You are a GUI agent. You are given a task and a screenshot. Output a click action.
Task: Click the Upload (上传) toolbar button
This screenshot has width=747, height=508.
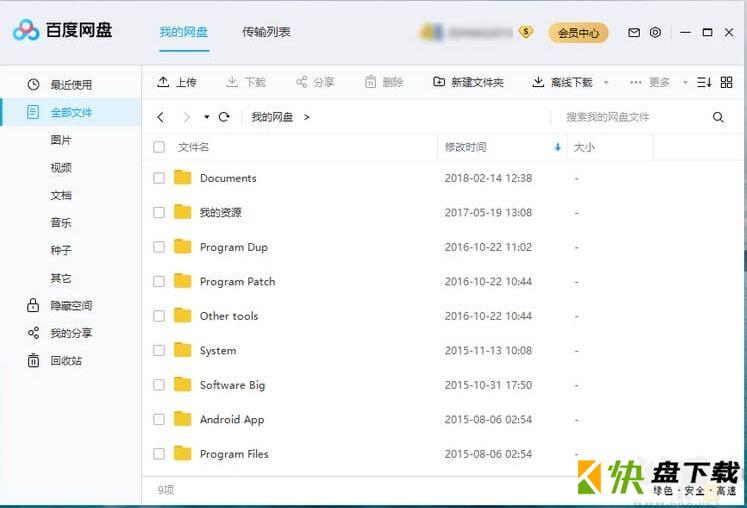pyautogui.click(x=177, y=82)
